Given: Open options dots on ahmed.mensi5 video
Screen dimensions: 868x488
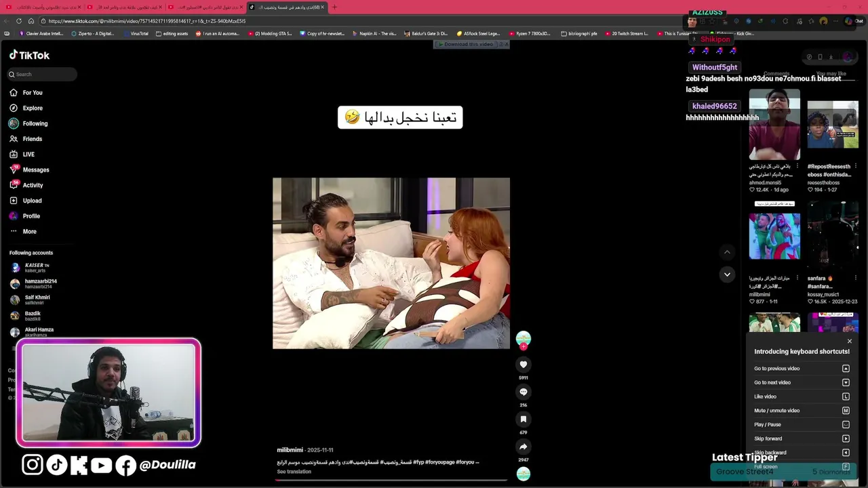Looking at the screenshot, I should [x=797, y=167].
